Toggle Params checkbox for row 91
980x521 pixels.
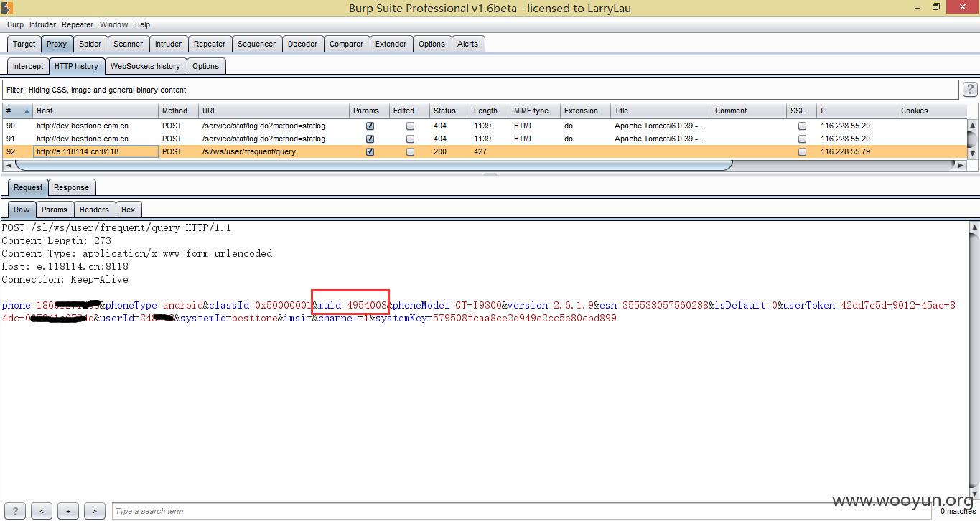click(x=370, y=139)
